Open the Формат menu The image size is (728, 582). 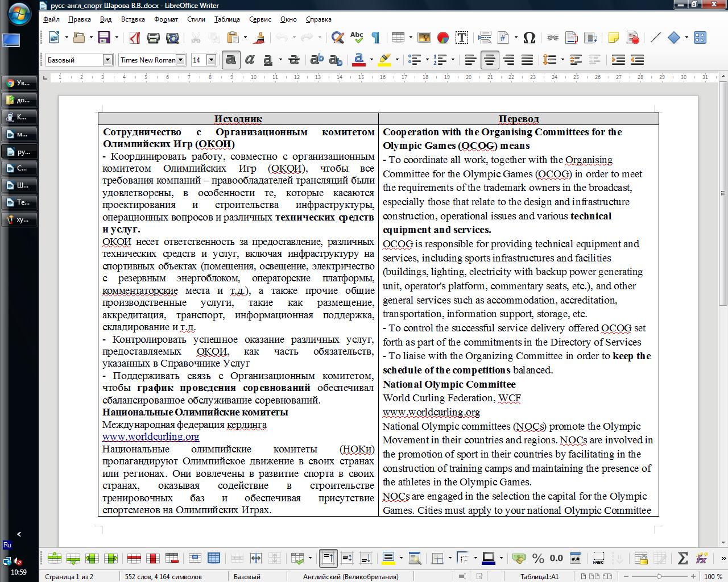[x=166, y=19]
